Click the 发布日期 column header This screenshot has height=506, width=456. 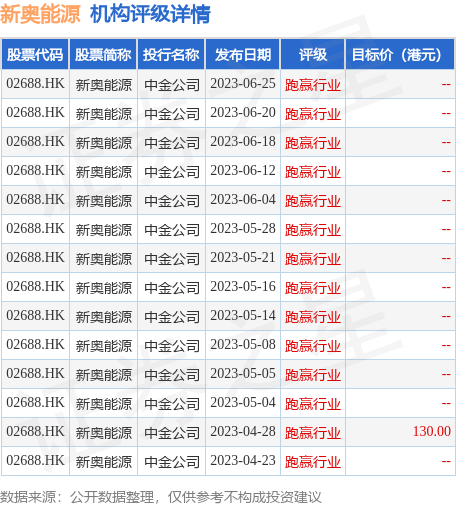click(x=243, y=54)
